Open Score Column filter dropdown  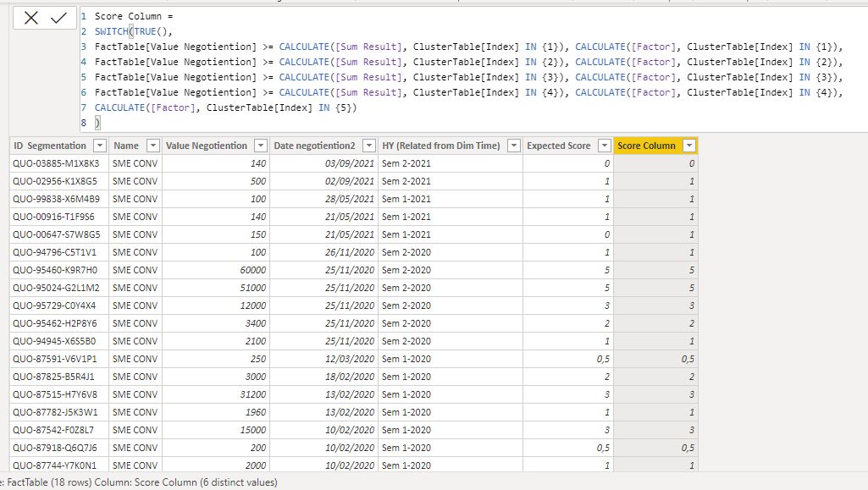pyautogui.click(x=689, y=146)
